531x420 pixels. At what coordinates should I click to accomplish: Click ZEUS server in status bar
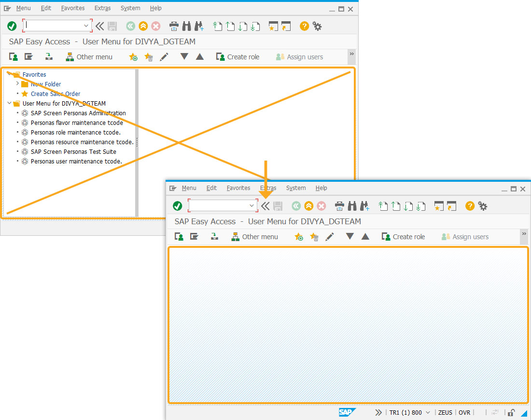[x=445, y=413]
